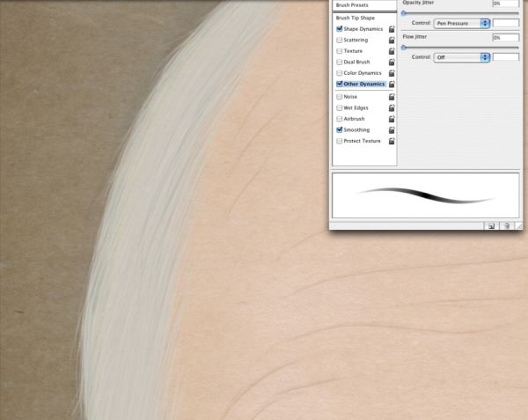Click the Opacity Jitter slider handle
Screen dimensions: 528x420
tap(403, 13)
